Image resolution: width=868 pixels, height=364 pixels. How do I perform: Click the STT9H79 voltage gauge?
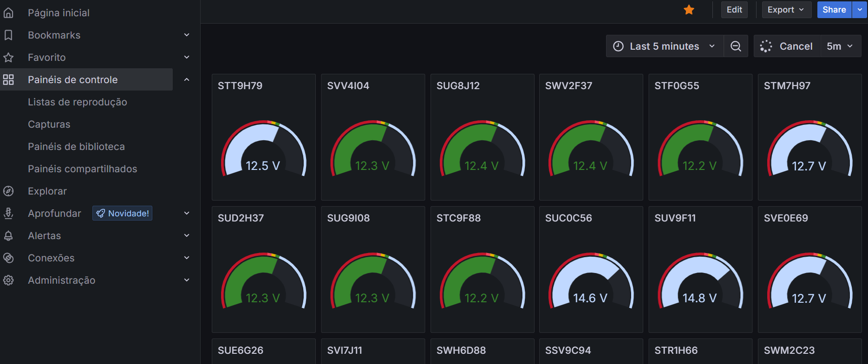[x=263, y=149]
